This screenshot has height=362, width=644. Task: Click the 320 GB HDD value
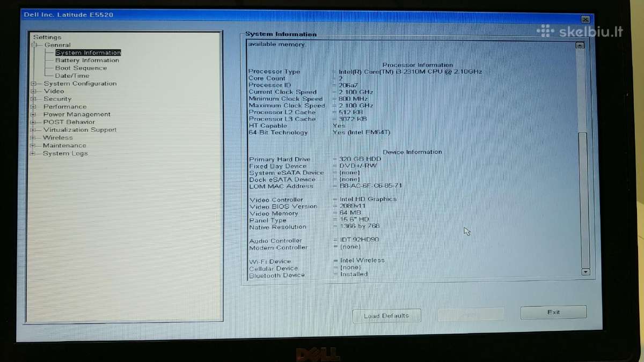tap(360, 159)
